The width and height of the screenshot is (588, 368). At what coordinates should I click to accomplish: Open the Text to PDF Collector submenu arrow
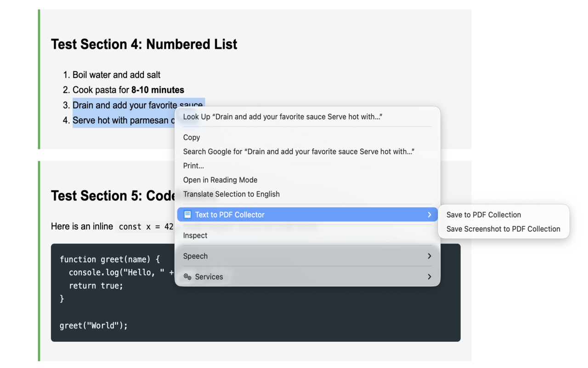tap(429, 214)
